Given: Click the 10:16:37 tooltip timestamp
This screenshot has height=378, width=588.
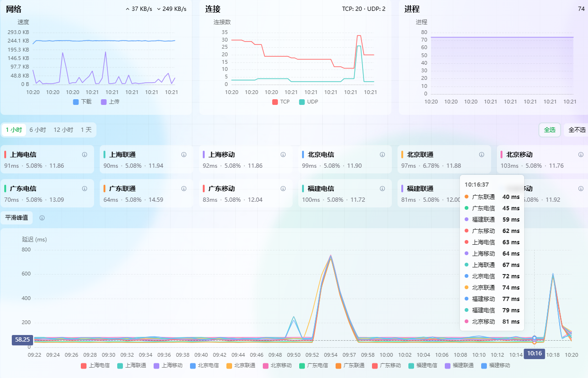Looking at the screenshot, I should click(x=477, y=185).
